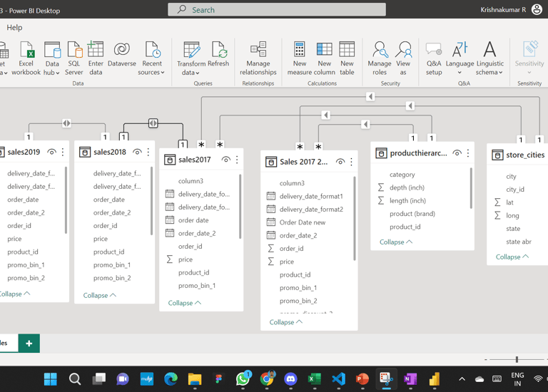Connect to SQL Server data
Image resolution: width=548 pixels, height=392 pixels.
click(x=74, y=58)
